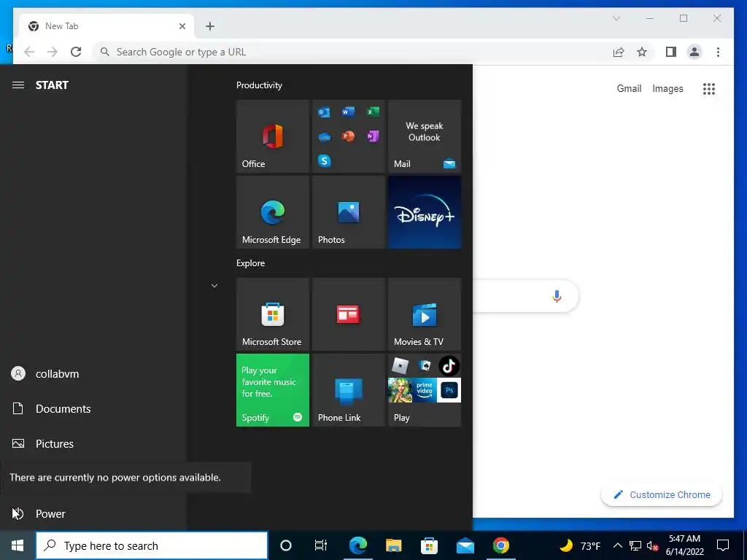
Task: Open Roblox in the Play folder
Action: (x=400, y=366)
